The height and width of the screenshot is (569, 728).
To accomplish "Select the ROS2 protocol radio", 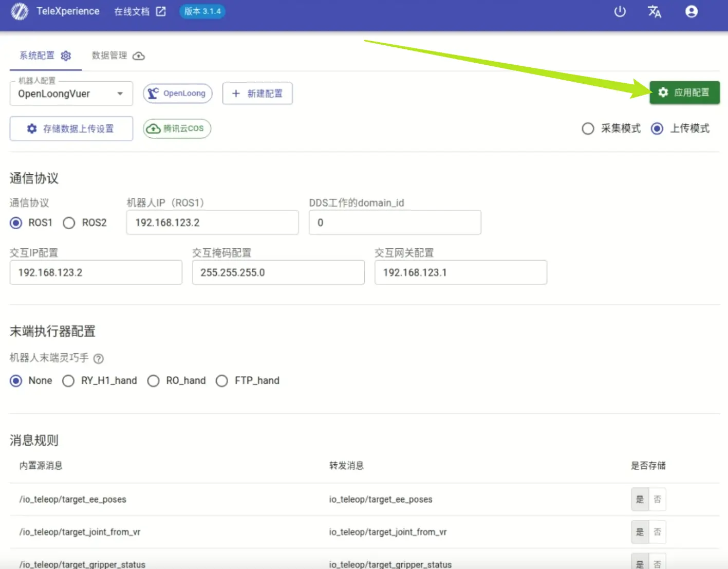I will pos(69,223).
